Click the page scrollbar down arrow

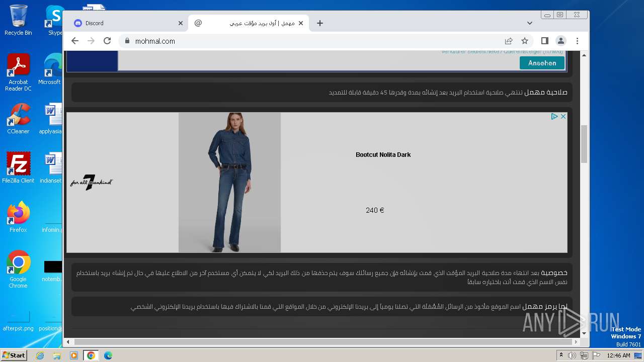click(x=584, y=333)
